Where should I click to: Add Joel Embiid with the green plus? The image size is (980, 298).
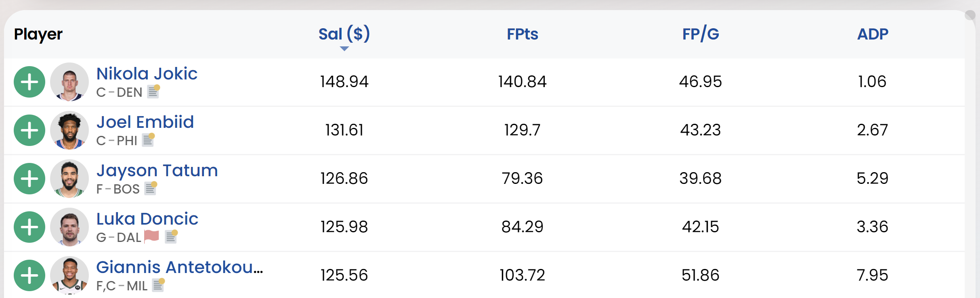coord(29,130)
